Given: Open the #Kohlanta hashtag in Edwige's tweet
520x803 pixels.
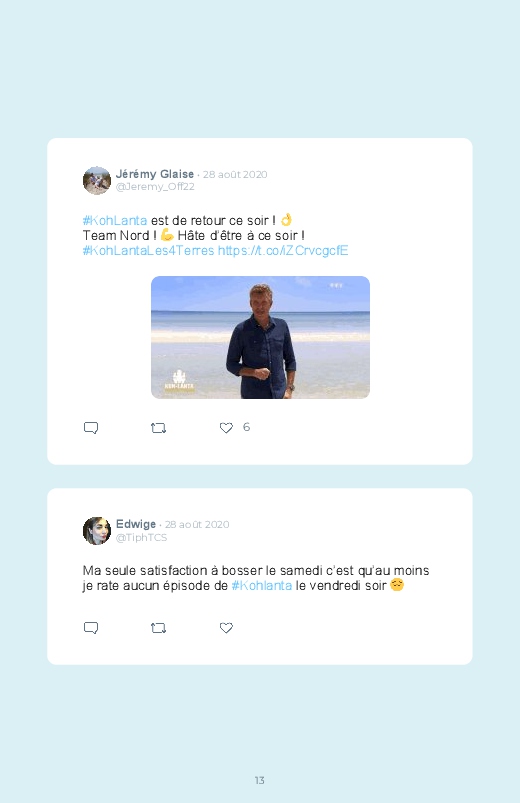Looking at the screenshot, I should coord(262,585).
